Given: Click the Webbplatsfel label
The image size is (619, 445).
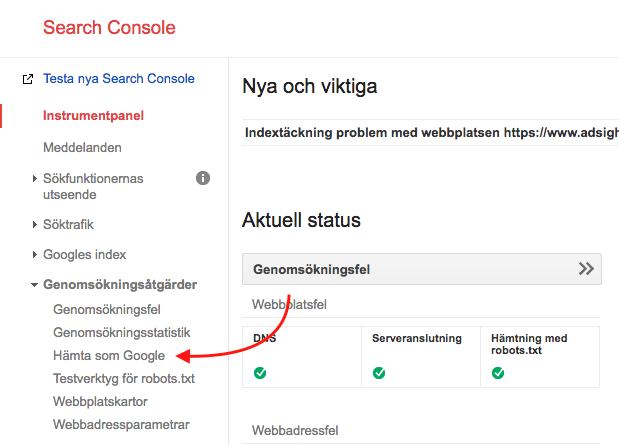Looking at the screenshot, I should [289, 304].
